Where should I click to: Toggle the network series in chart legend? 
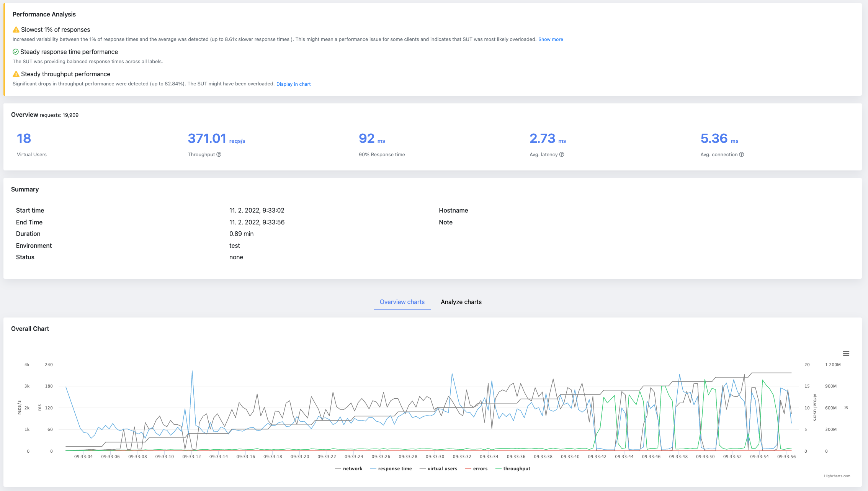coord(348,469)
